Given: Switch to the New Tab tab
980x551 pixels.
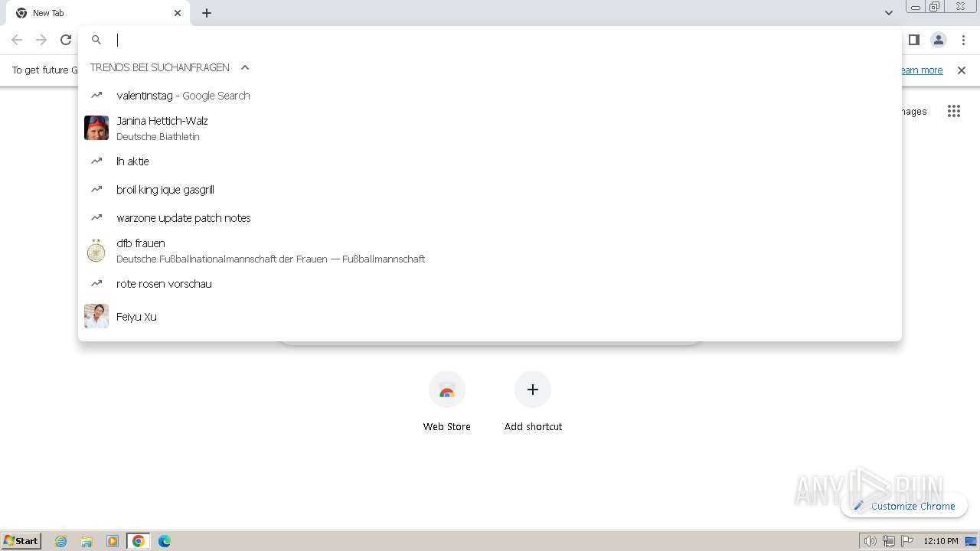Looking at the screenshot, I should click(x=97, y=13).
